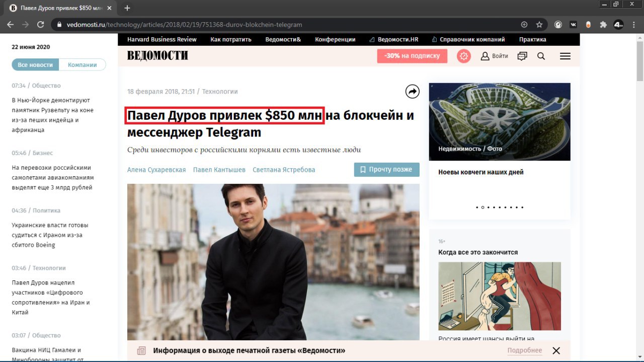
Task: Open the speedometer extension icon
Action: click(x=558, y=24)
